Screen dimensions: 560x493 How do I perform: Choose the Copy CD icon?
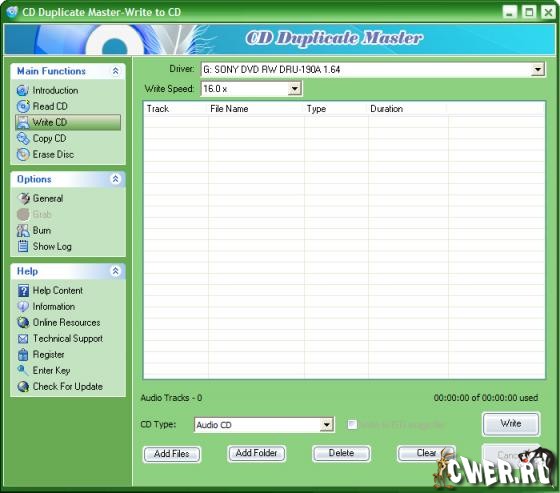(x=23, y=138)
